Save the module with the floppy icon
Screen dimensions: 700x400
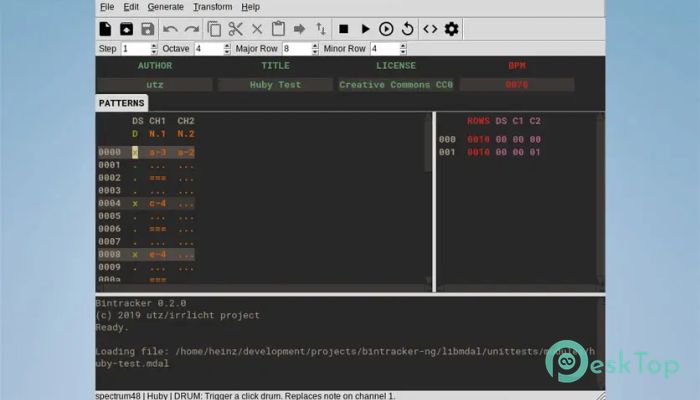point(148,29)
